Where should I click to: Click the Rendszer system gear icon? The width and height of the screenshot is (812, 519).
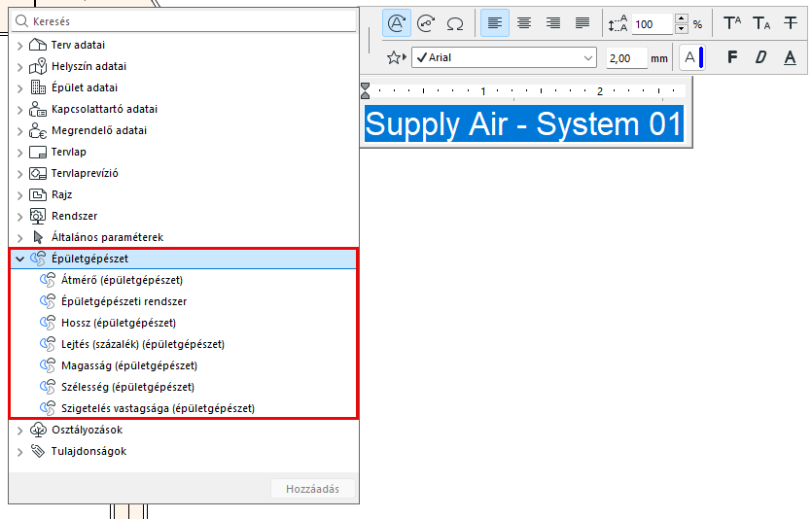pyautogui.click(x=38, y=216)
